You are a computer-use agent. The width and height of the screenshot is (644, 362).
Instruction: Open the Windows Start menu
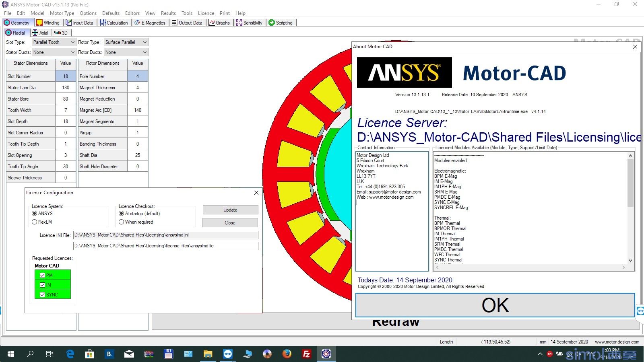coord(11,354)
